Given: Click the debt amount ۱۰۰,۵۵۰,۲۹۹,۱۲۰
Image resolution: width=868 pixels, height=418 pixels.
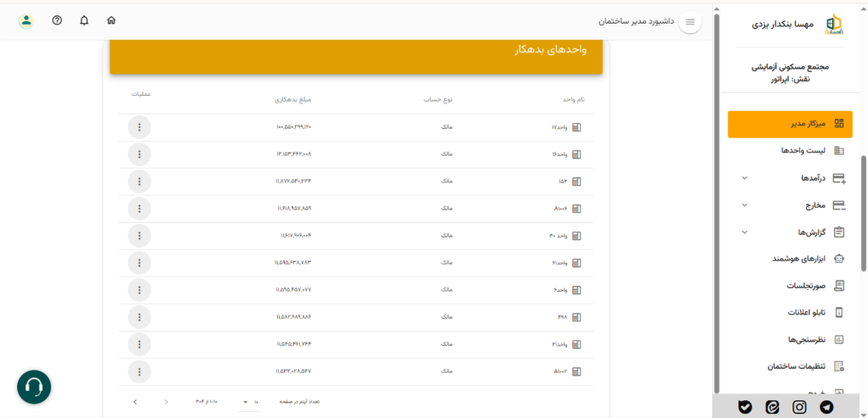Looking at the screenshot, I should click(x=294, y=127).
